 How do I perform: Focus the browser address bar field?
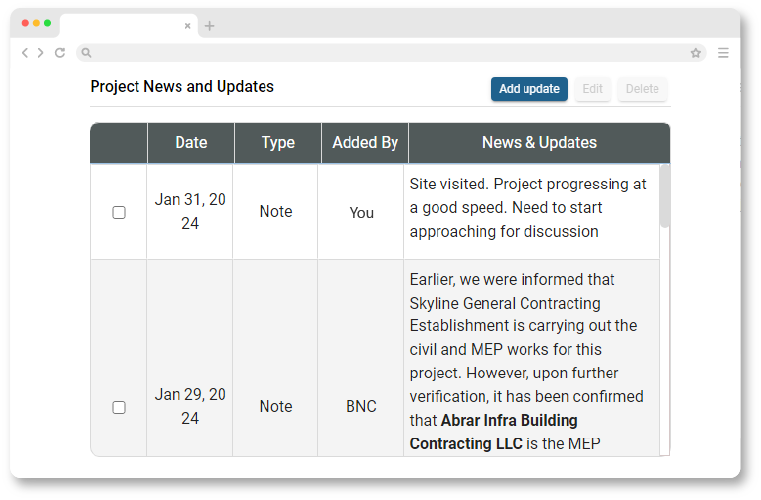(390, 53)
